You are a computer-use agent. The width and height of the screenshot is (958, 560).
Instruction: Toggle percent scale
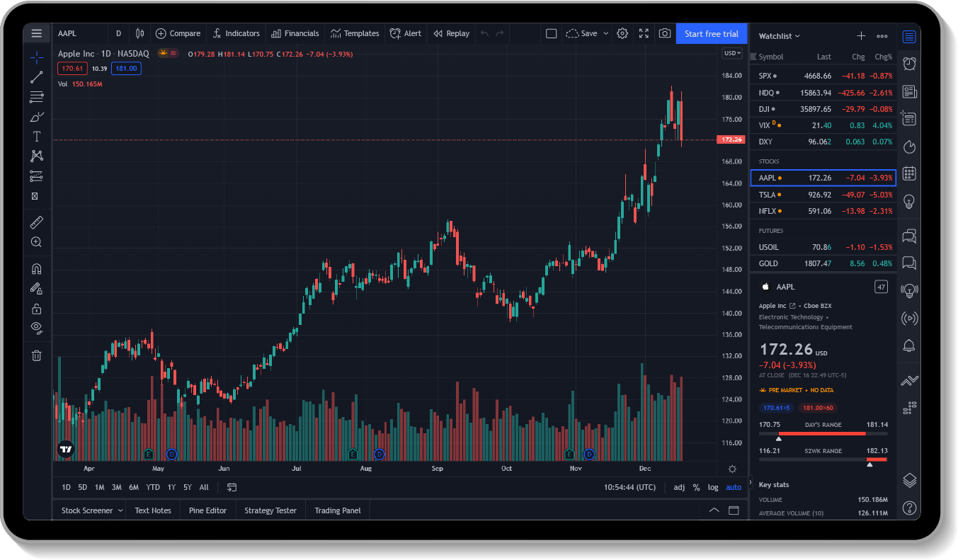pyautogui.click(x=696, y=487)
